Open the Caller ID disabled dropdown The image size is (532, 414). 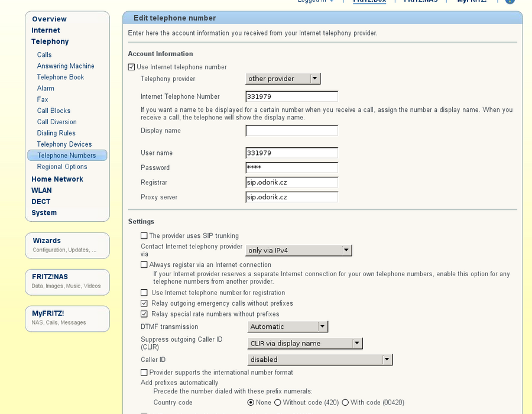click(x=320, y=360)
